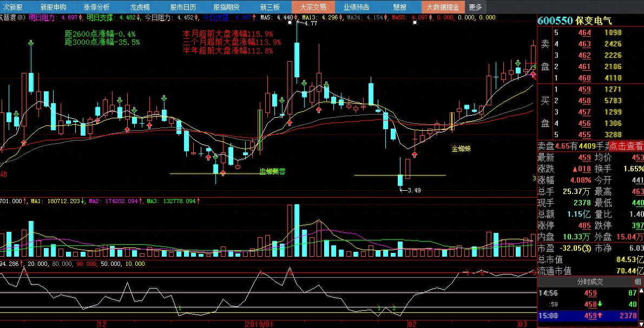
Task: Click the MA5 value arrow indicator
Action: (296, 18)
